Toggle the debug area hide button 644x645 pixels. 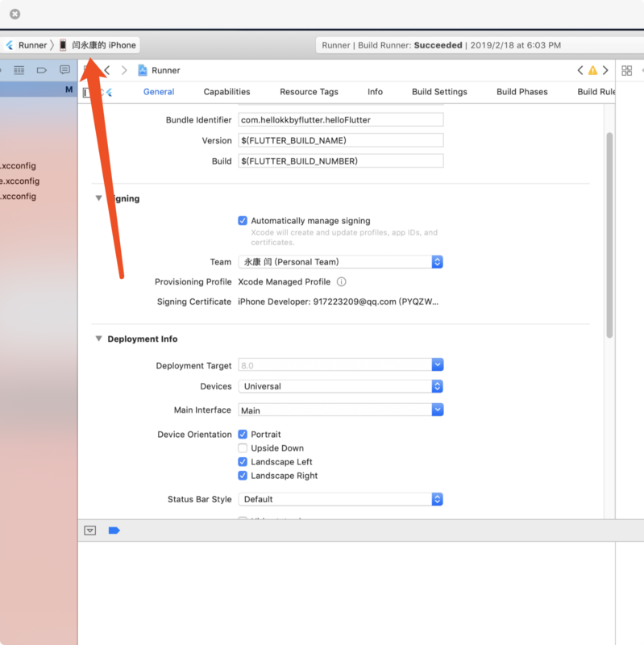[x=90, y=531]
